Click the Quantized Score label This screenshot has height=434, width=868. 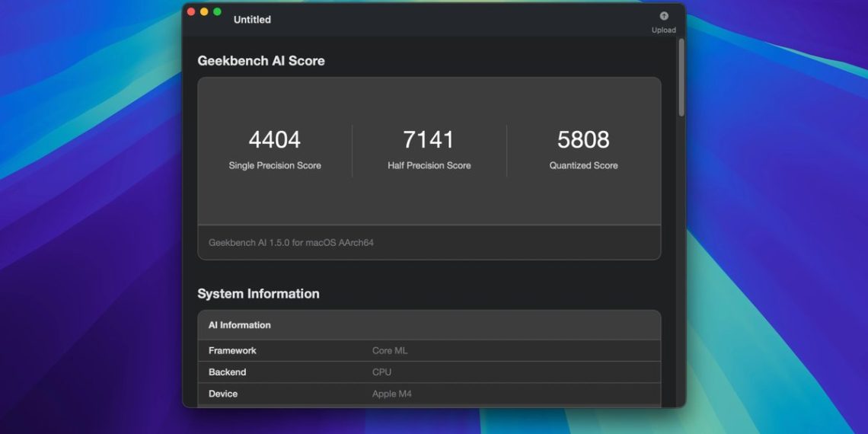point(583,165)
